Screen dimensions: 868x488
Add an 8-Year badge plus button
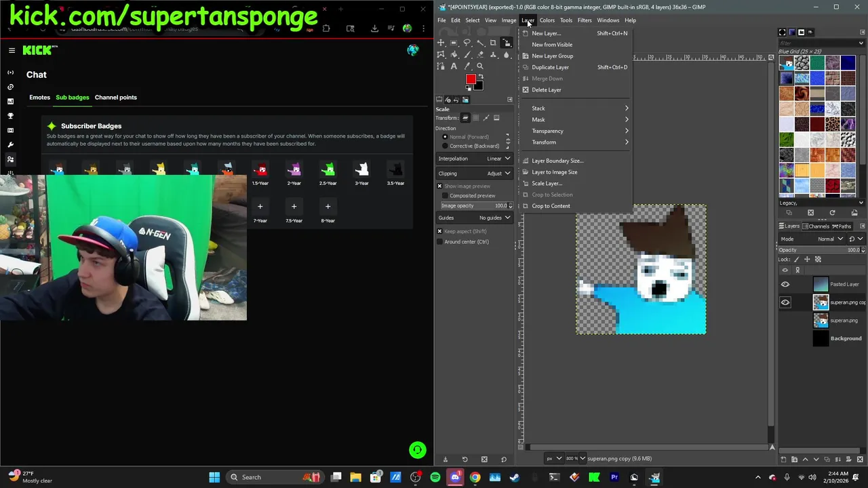pyautogui.click(x=328, y=207)
